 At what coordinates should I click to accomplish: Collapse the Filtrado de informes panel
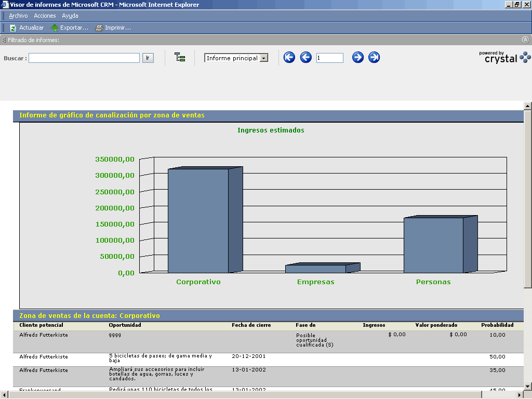pos(525,39)
